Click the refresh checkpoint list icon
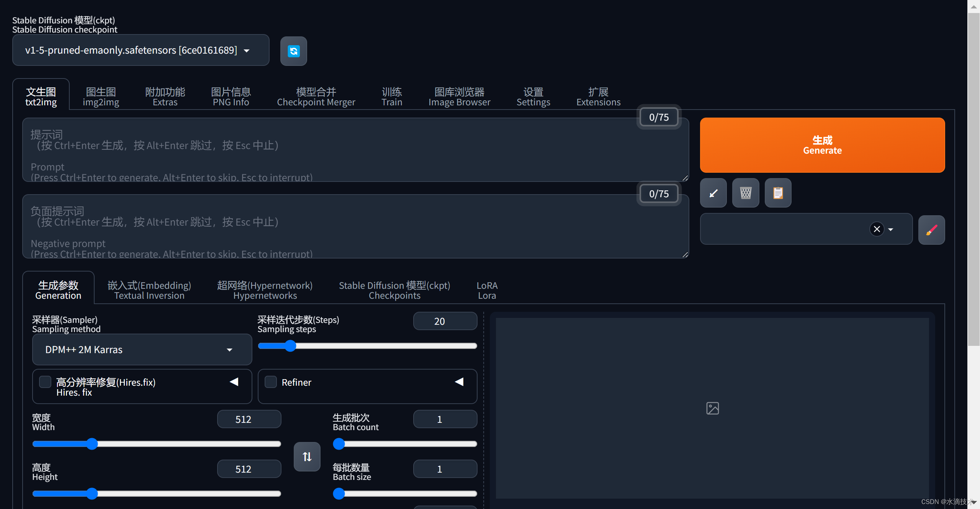This screenshot has width=980, height=509. tap(293, 51)
